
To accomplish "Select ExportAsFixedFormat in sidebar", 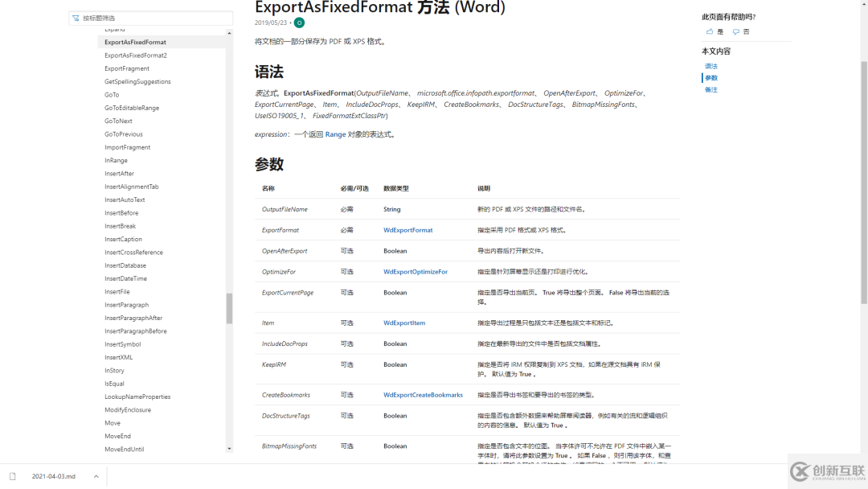I will point(135,42).
